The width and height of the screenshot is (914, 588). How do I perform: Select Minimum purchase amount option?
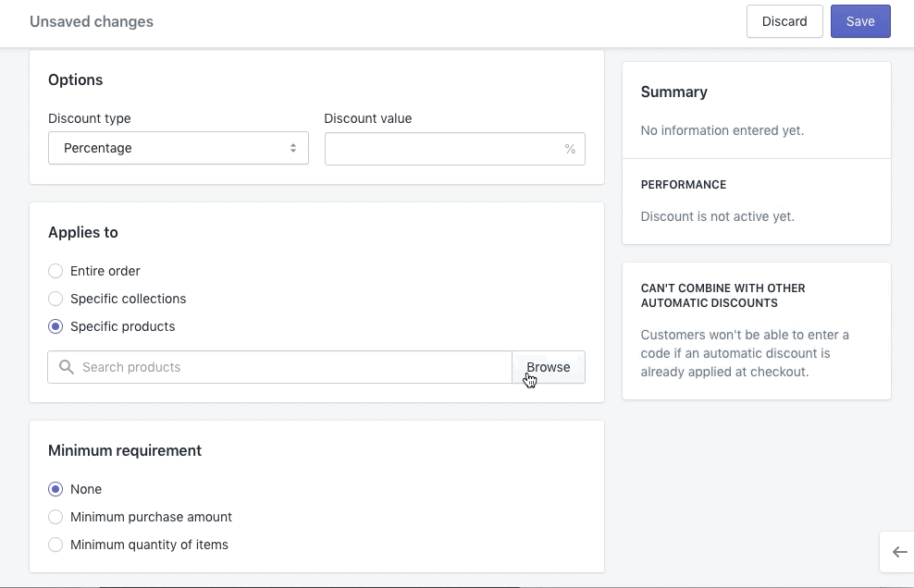pyautogui.click(x=56, y=517)
